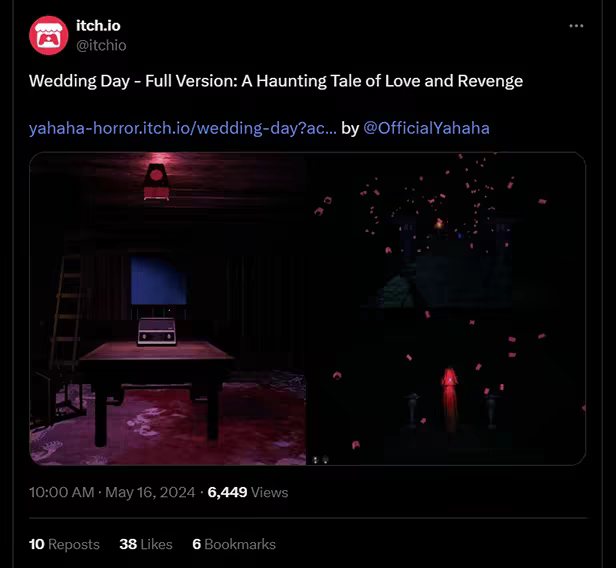Click the radio on the table in image
The height and width of the screenshot is (568, 616).
point(157,332)
